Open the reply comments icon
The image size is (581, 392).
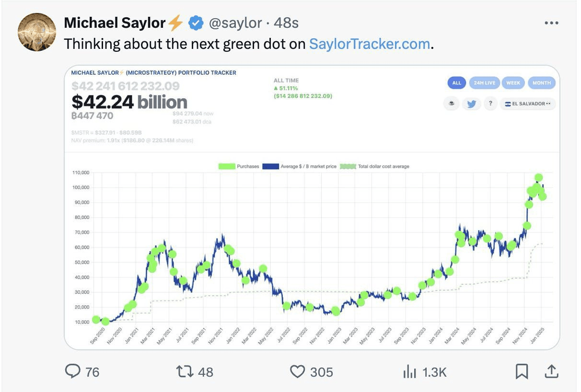[x=73, y=371]
